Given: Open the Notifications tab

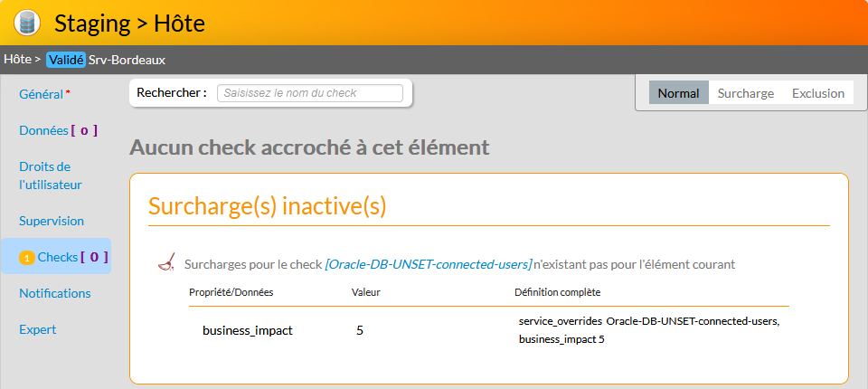Looking at the screenshot, I should (55, 293).
